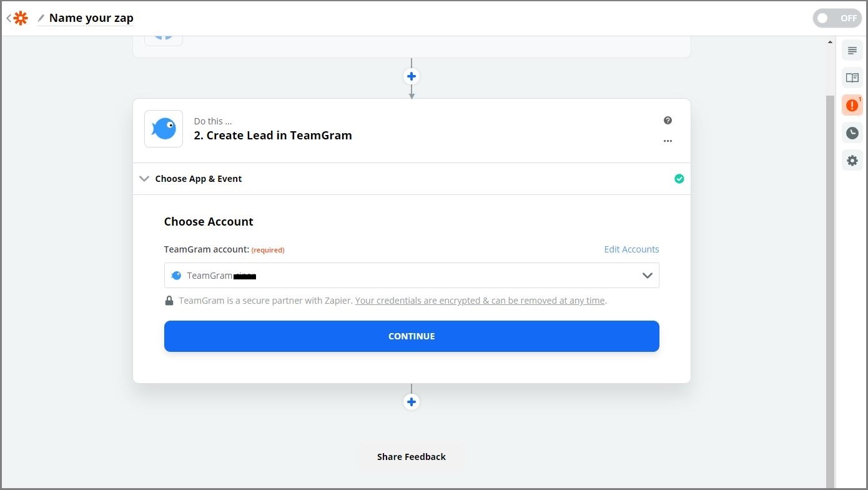This screenshot has width=868, height=490.
Task: Open the orange alert issues icon
Action: (852, 106)
